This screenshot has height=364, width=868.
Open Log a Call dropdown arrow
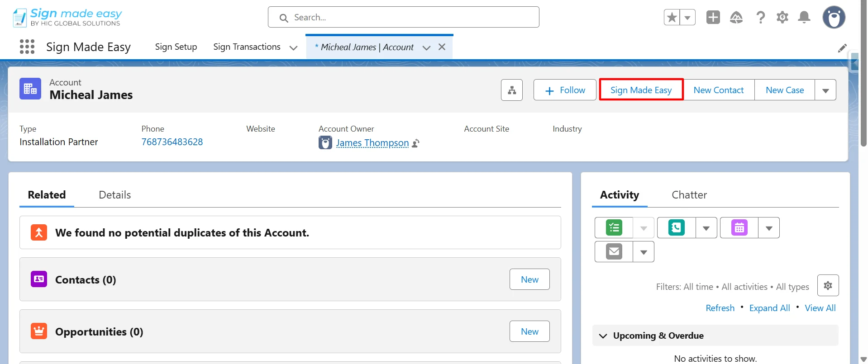coord(706,228)
